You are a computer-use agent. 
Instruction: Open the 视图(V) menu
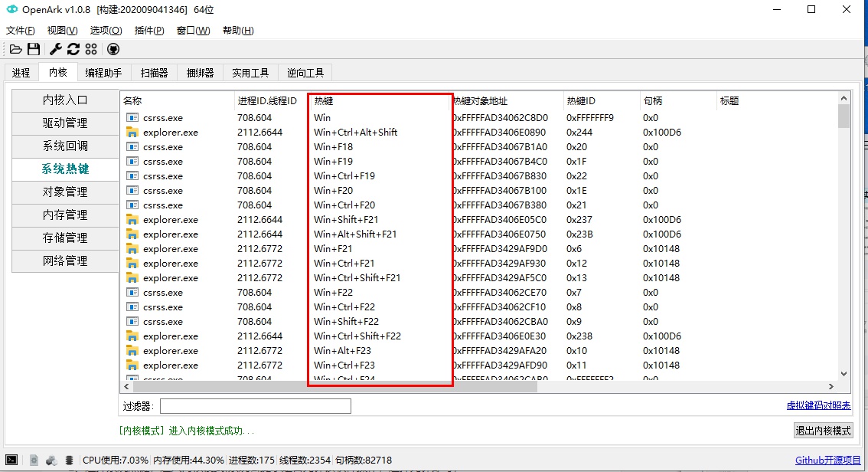tap(61, 30)
